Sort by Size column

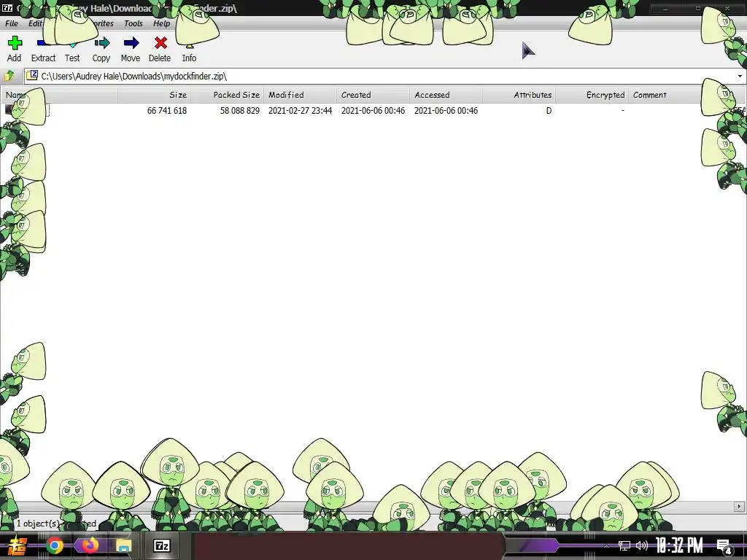pos(155,95)
